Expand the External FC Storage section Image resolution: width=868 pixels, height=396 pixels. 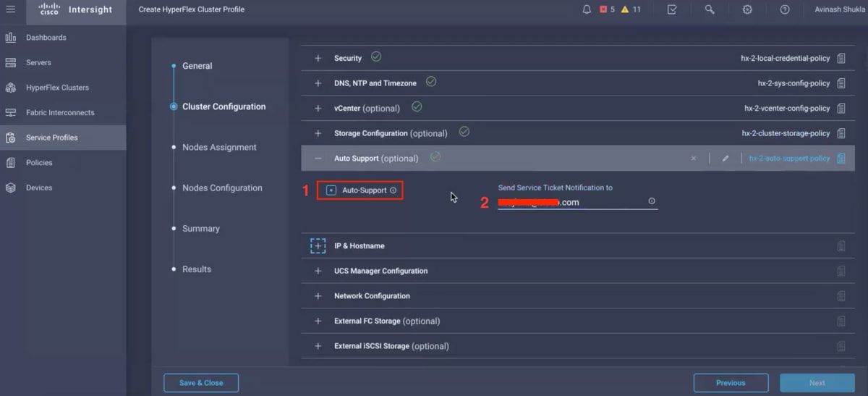318,321
